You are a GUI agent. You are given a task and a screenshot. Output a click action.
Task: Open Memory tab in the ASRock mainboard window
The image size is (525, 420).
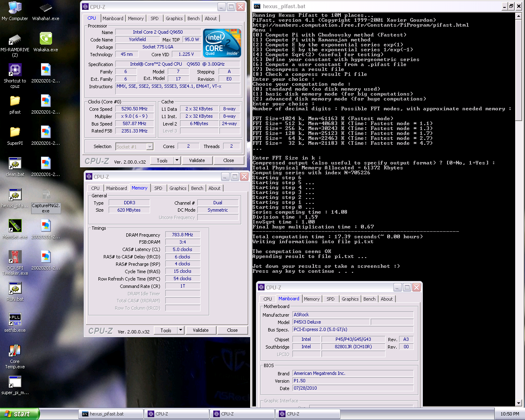click(x=312, y=299)
